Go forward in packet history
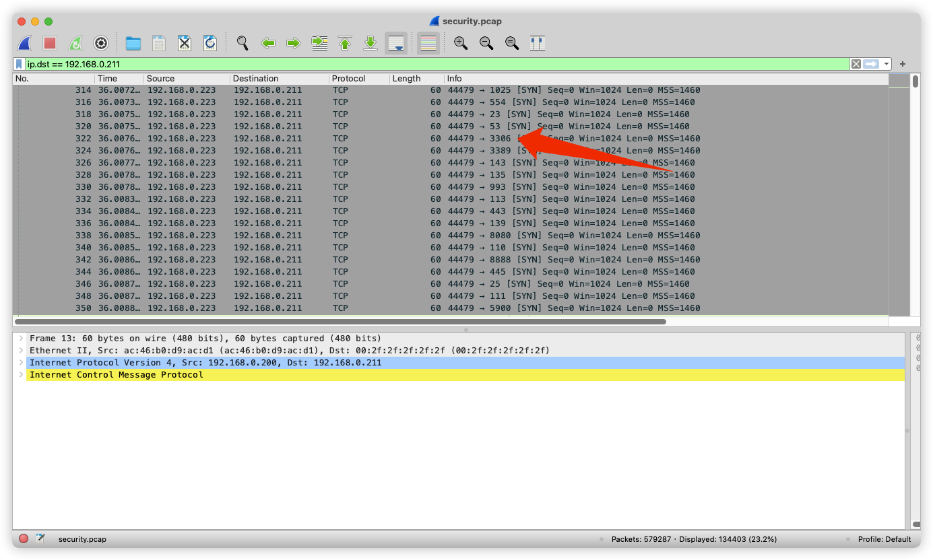Image resolution: width=933 pixels, height=560 pixels. click(x=294, y=43)
